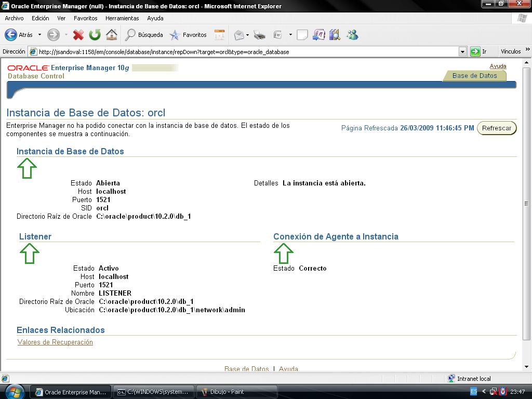
Task: Open the Archivo menu
Action: tap(14, 18)
